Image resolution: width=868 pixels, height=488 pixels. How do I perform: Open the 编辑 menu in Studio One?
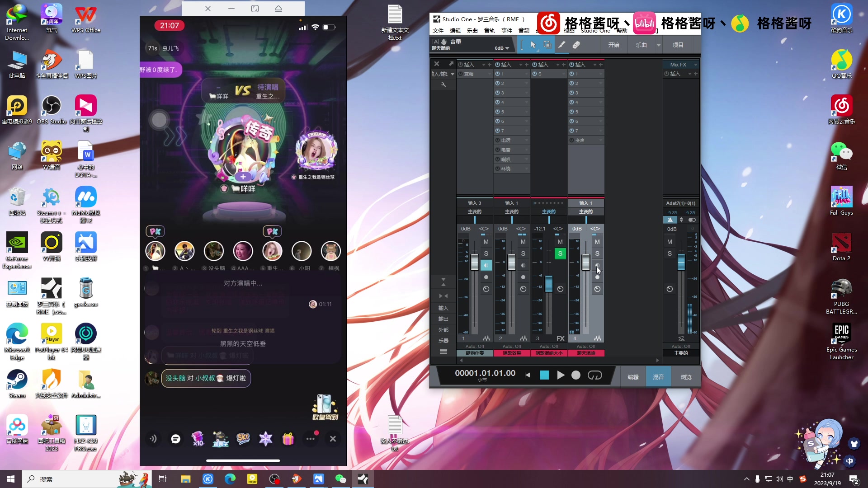(455, 30)
